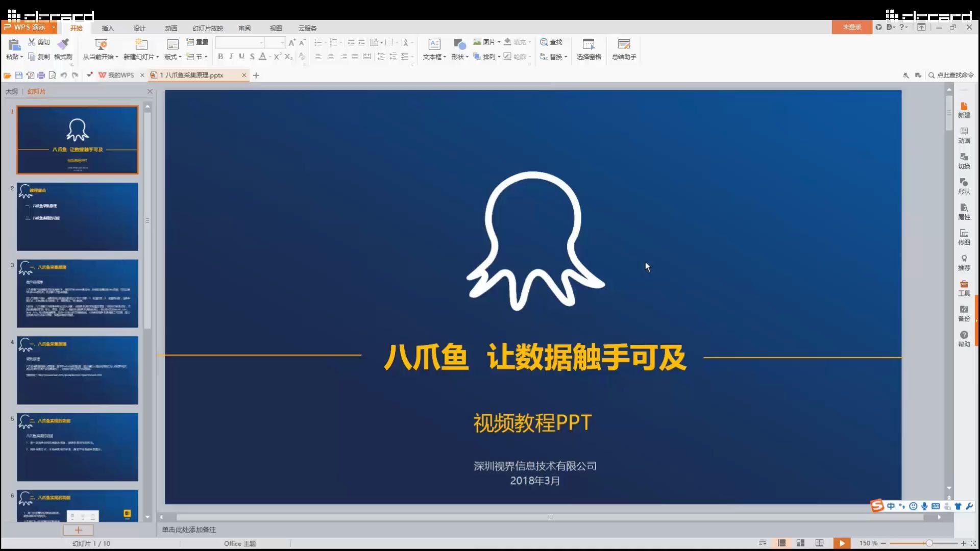Click the Print Preview icon
This screenshot has width=980, height=551.
click(53, 76)
